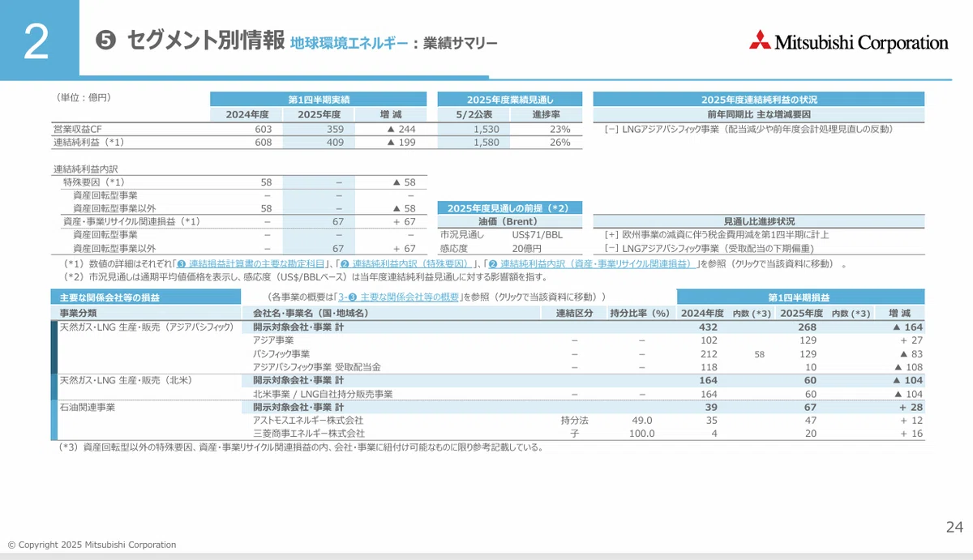The width and height of the screenshot is (973, 560).
Task: Click the 第1四半期損益 column header
Action: point(799,297)
